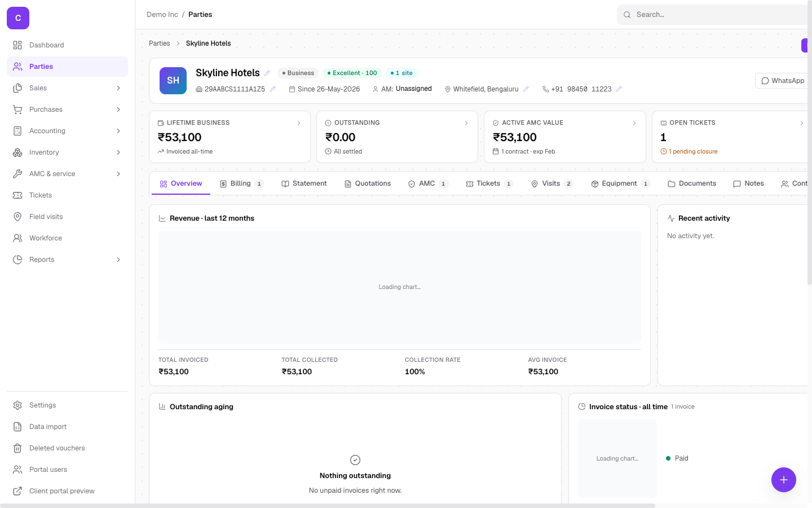Click the AMC & service wrench icon
This screenshot has width=812, height=508.
[x=17, y=174]
